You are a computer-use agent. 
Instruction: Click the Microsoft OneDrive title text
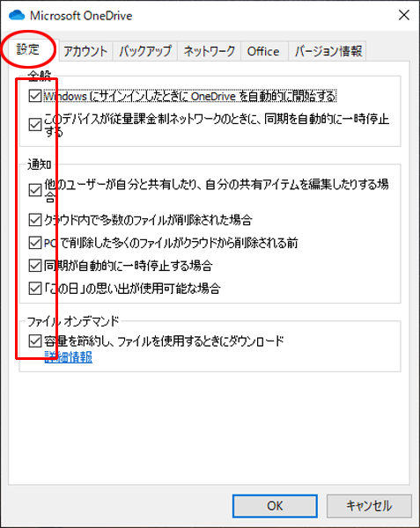tap(81, 16)
